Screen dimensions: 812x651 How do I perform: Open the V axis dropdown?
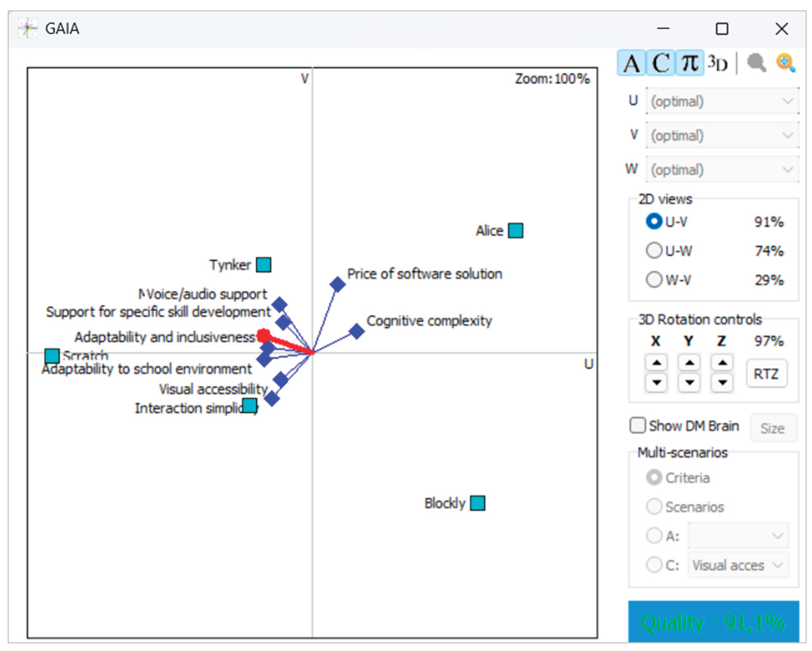coord(722,135)
